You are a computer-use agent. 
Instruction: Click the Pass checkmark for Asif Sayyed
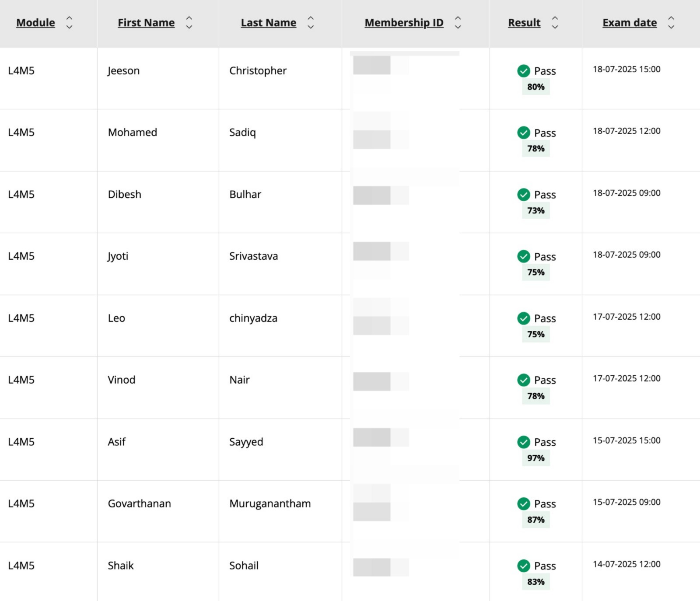point(523,442)
